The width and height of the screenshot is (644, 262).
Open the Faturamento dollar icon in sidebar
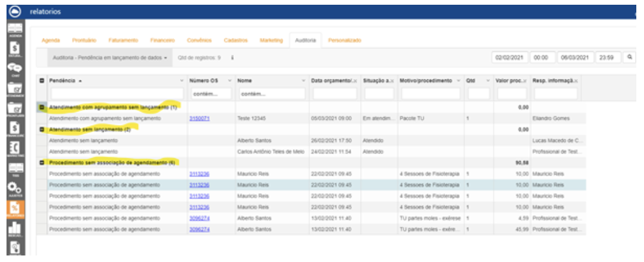click(15, 49)
